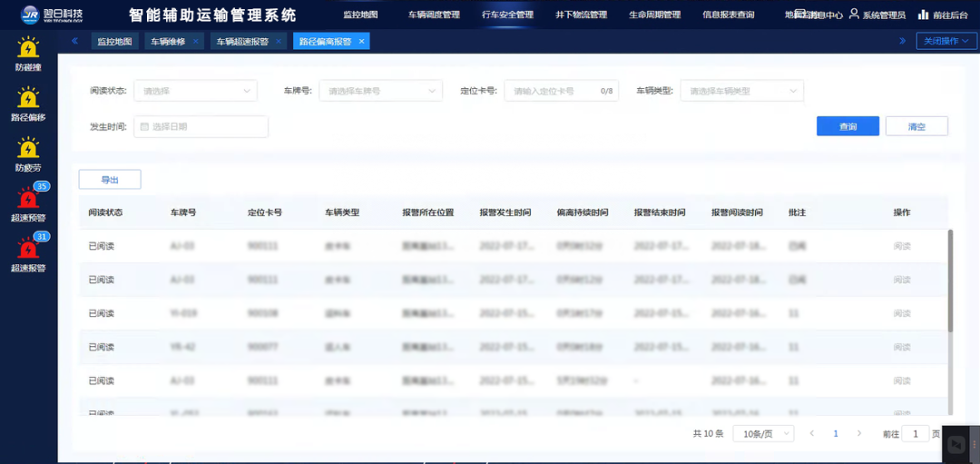Open the 10条/页 page size dropdown
The width and height of the screenshot is (980, 464).
[x=763, y=433]
